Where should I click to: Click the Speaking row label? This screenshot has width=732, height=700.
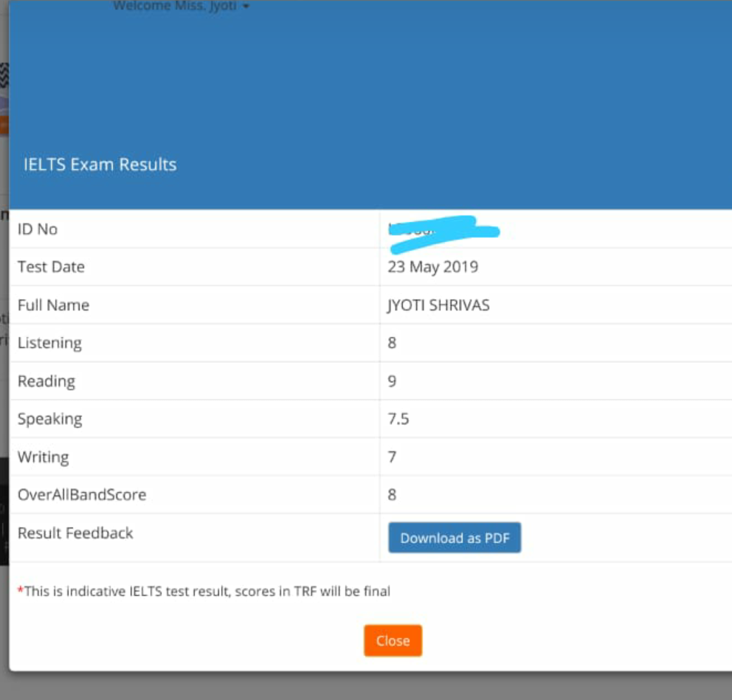click(50, 419)
